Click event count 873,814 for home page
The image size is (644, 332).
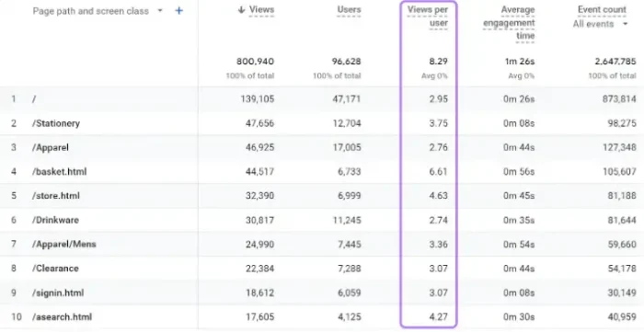tap(619, 99)
